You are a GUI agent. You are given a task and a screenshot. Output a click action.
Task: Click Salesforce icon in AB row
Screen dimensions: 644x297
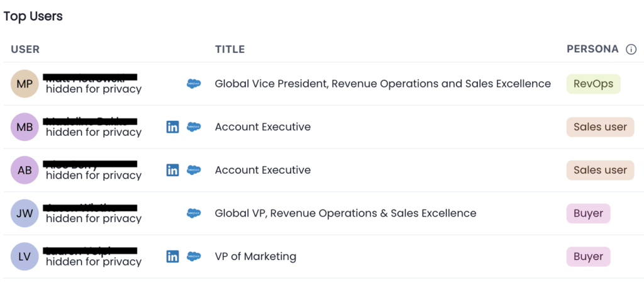tap(194, 170)
